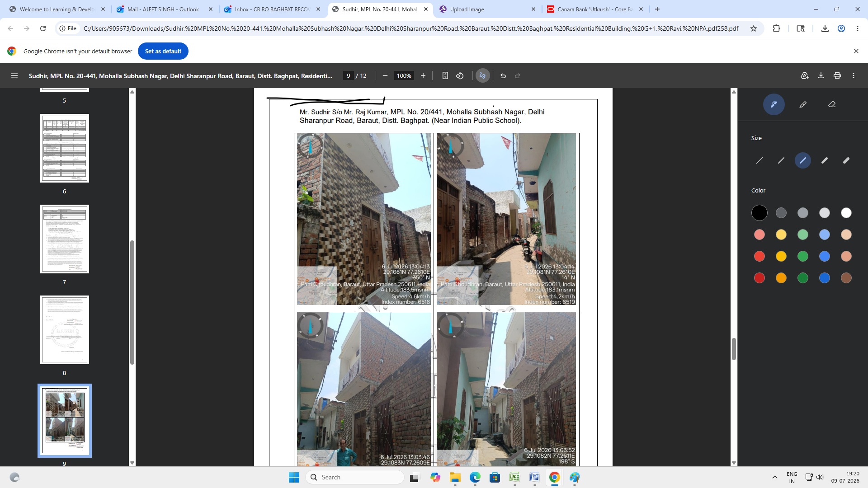This screenshot has height=488, width=868.
Task: Pick the bright yellow color swatch
Action: [781, 256]
